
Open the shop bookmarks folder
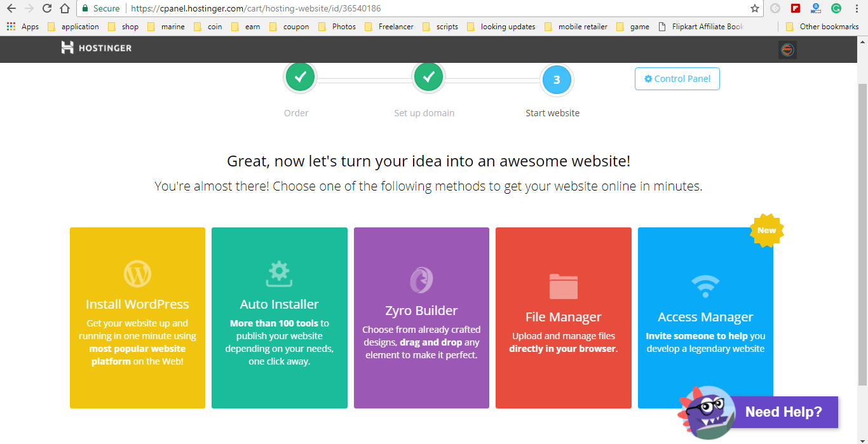(x=123, y=27)
